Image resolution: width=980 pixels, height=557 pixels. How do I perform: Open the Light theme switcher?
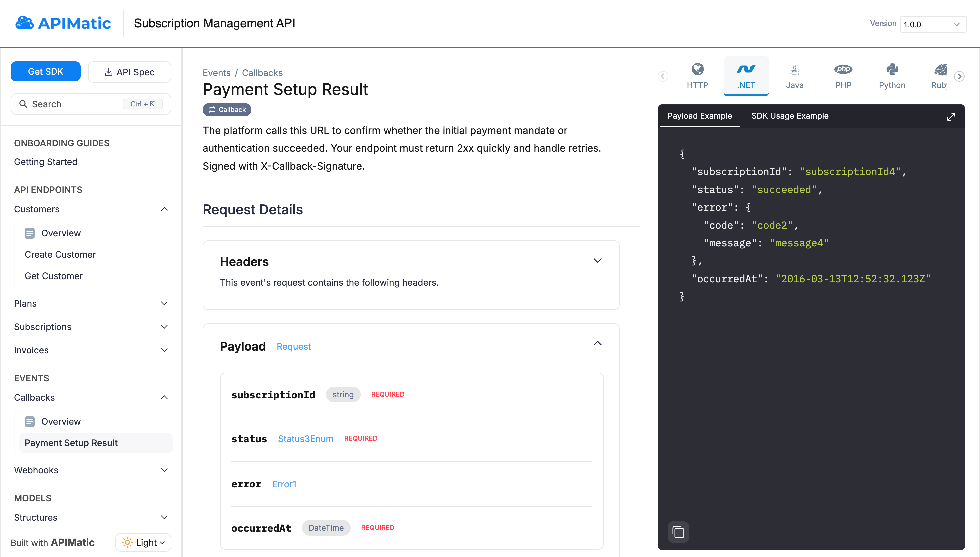(x=143, y=542)
